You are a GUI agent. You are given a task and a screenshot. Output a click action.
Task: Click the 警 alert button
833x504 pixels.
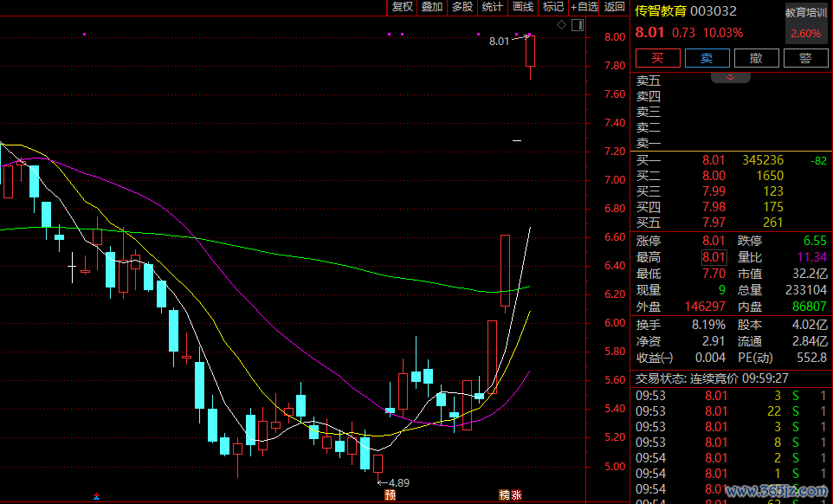(806, 58)
